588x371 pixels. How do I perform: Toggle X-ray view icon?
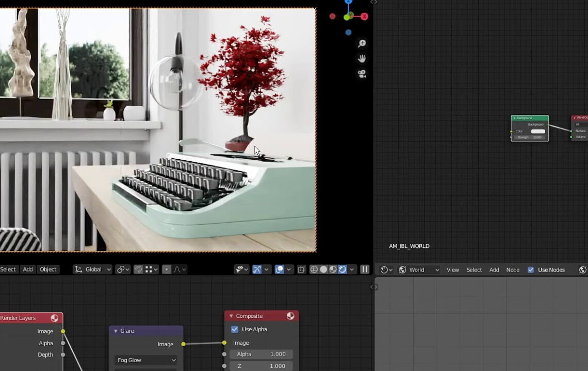click(x=302, y=269)
